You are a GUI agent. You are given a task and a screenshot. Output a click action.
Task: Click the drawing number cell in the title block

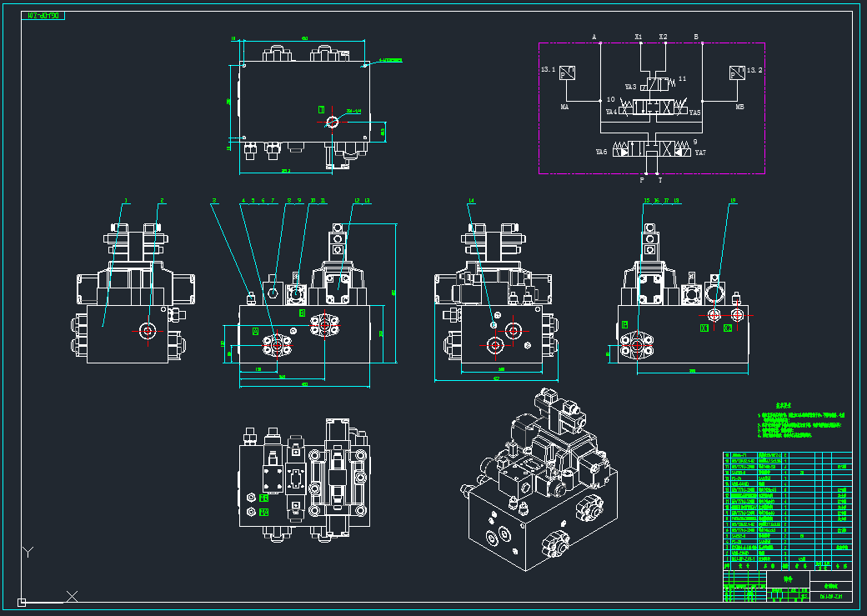click(830, 597)
